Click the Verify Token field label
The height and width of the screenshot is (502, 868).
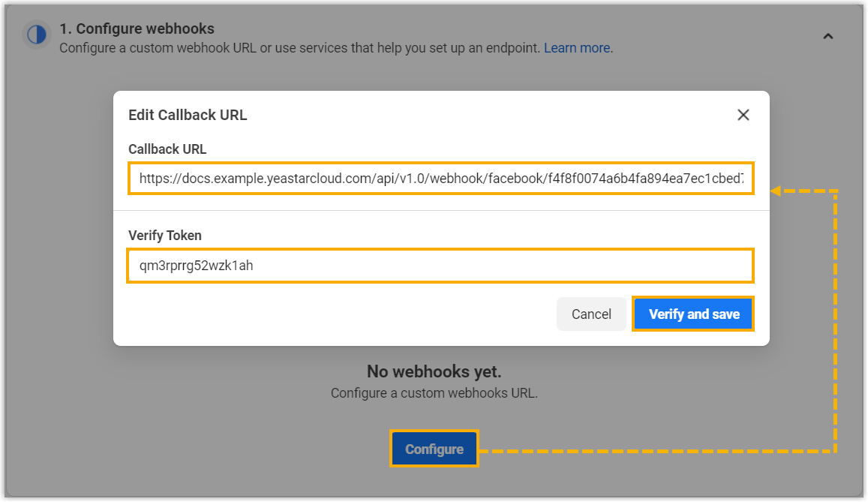(x=165, y=236)
